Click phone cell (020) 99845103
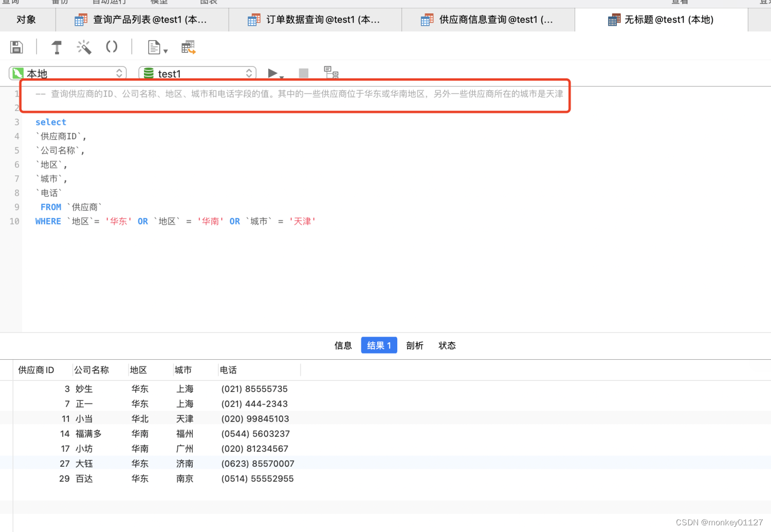The image size is (771, 532). [255, 419]
